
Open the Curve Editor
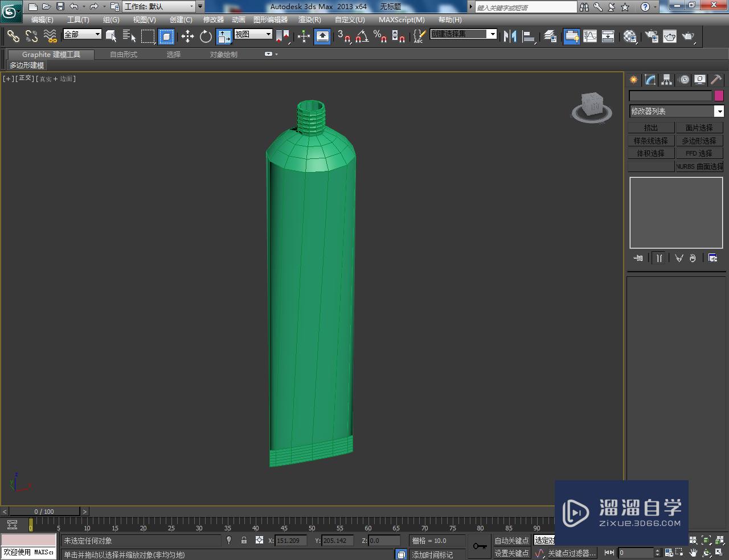point(590,36)
